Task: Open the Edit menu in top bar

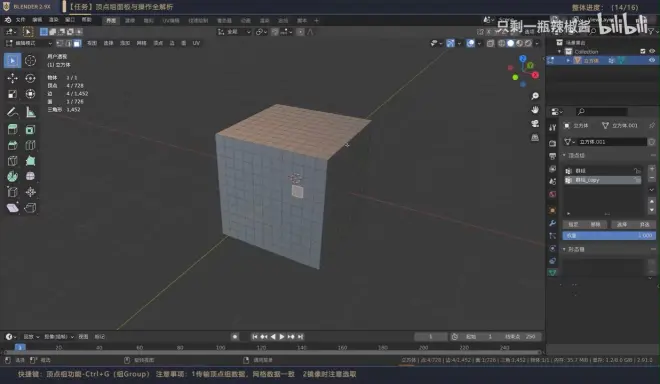Action: (37, 20)
